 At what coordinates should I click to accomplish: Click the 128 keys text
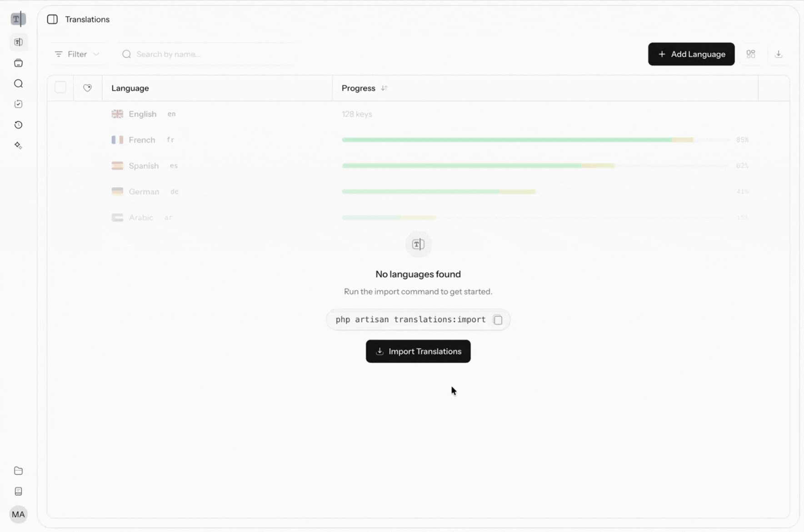pos(357,114)
